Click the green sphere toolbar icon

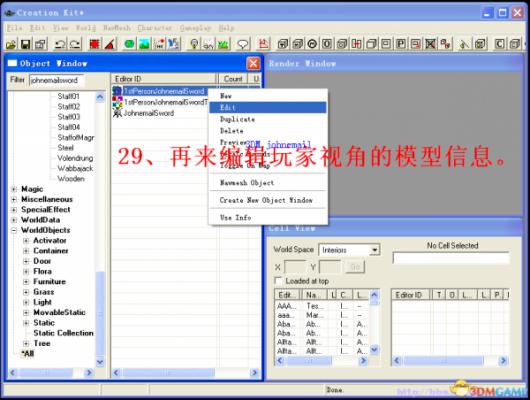(x=129, y=44)
